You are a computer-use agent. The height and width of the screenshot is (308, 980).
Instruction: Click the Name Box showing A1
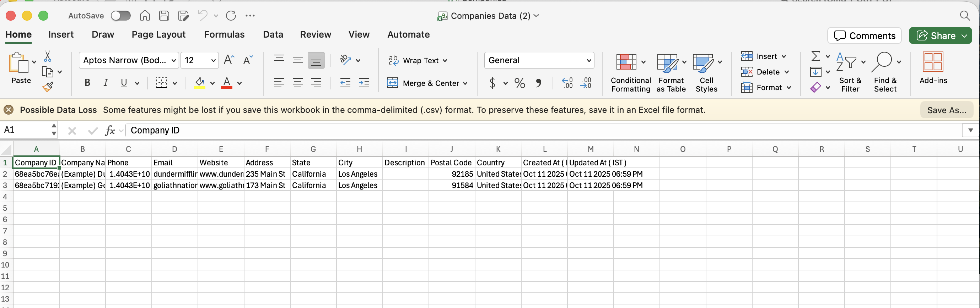click(x=26, y=130)
